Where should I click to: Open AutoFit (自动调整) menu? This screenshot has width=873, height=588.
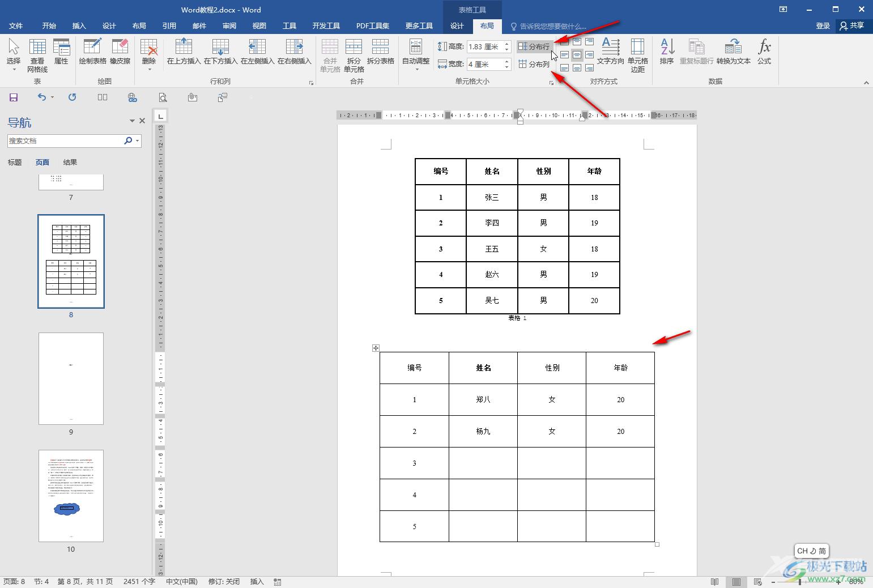tap(416, 55)
